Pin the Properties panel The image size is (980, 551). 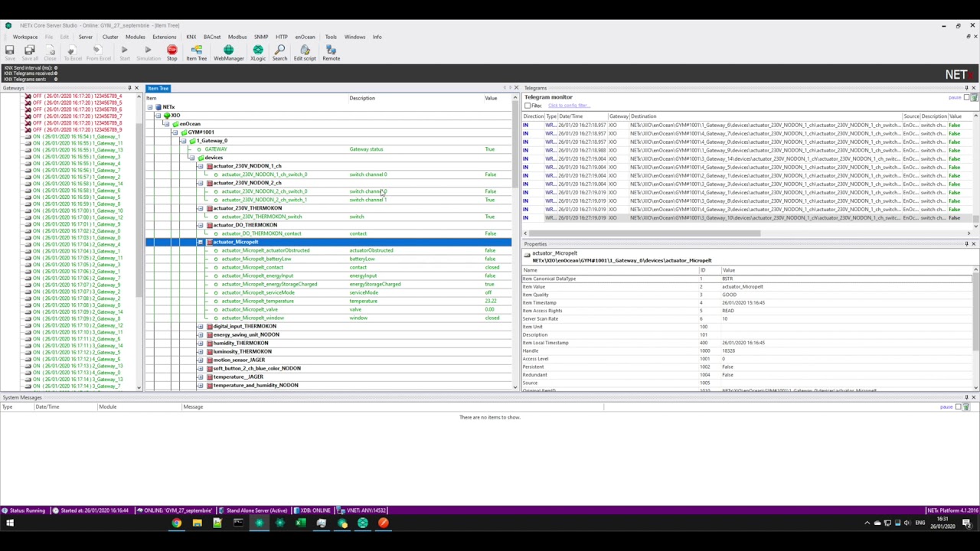(966, 244)
